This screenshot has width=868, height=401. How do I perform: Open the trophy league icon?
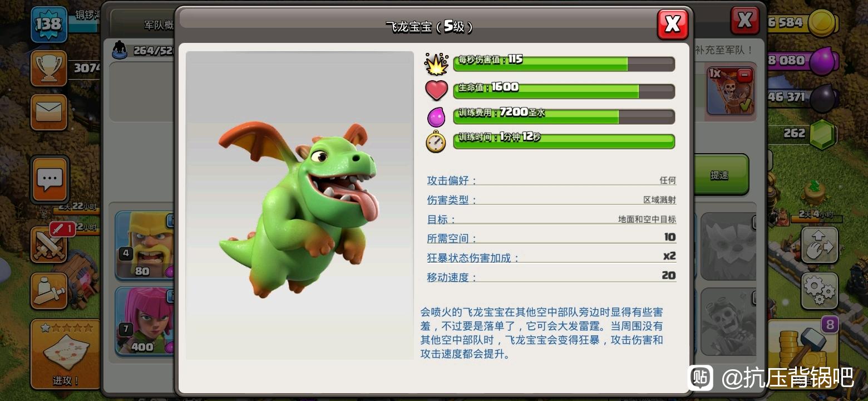pyautogui.click(x=49, y=68)
